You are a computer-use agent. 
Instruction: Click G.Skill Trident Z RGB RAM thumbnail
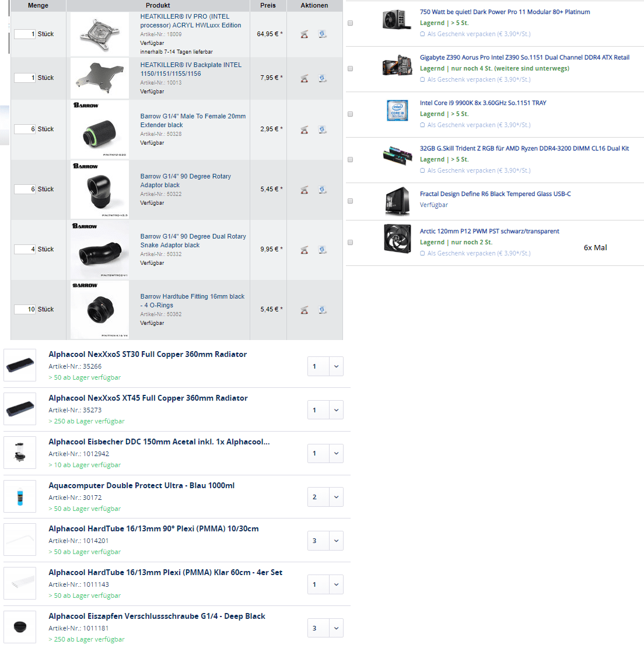point(397,155)
